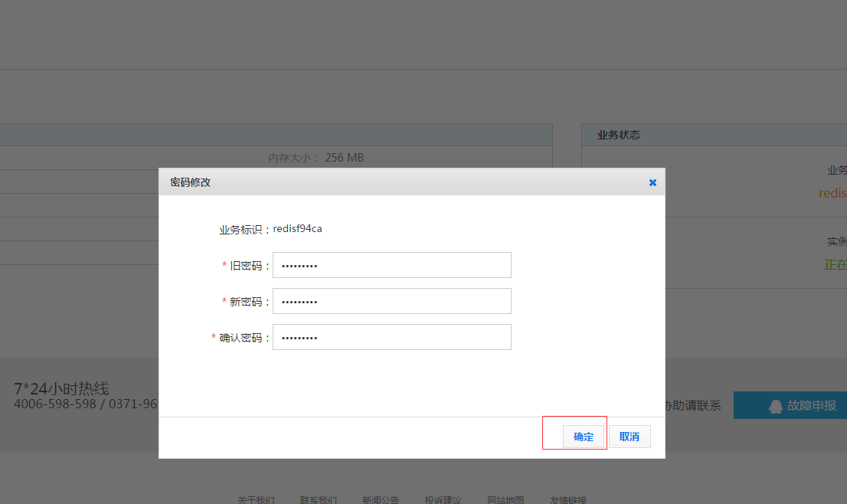Select the 确认密码 password field
847x504 pixels.
(391, 337)
